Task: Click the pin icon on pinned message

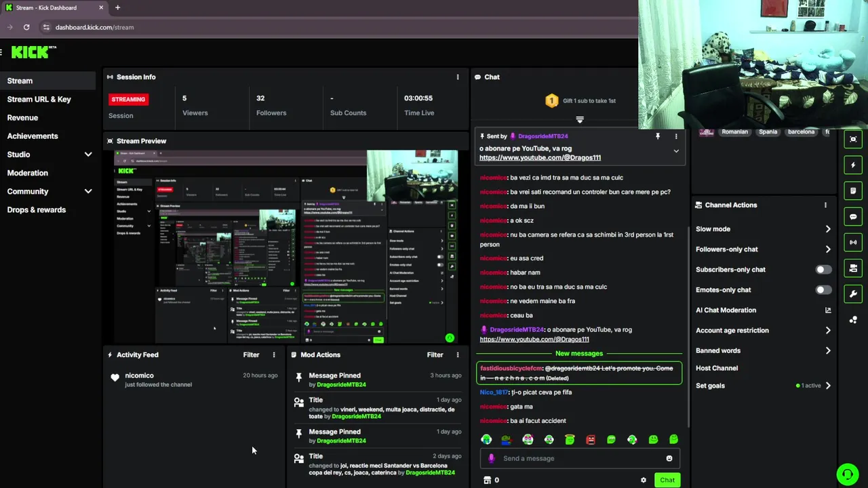Action: (x=657, y=136)
